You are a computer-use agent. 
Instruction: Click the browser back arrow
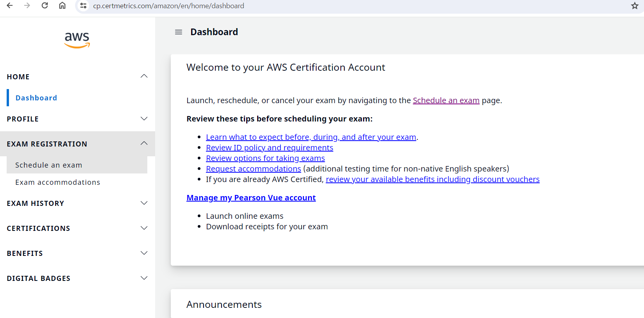[x=10, y=5]
